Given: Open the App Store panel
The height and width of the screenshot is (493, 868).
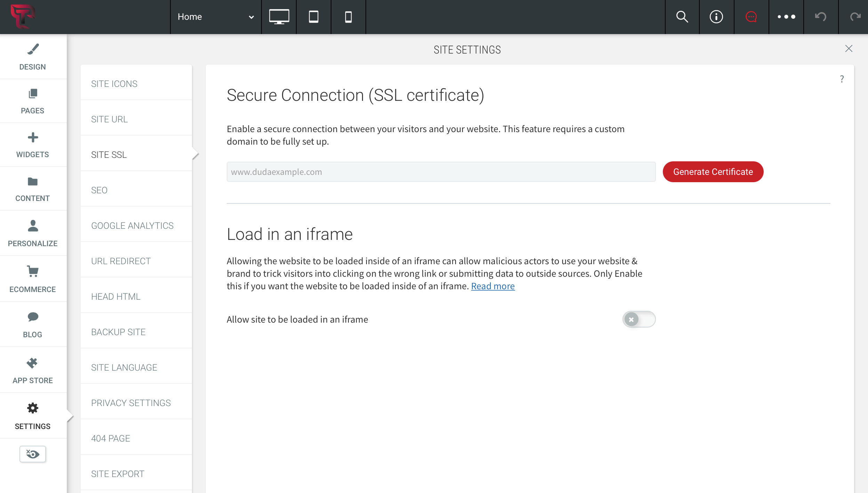Looking at the screenshot, I should click(x=33, y=369).
